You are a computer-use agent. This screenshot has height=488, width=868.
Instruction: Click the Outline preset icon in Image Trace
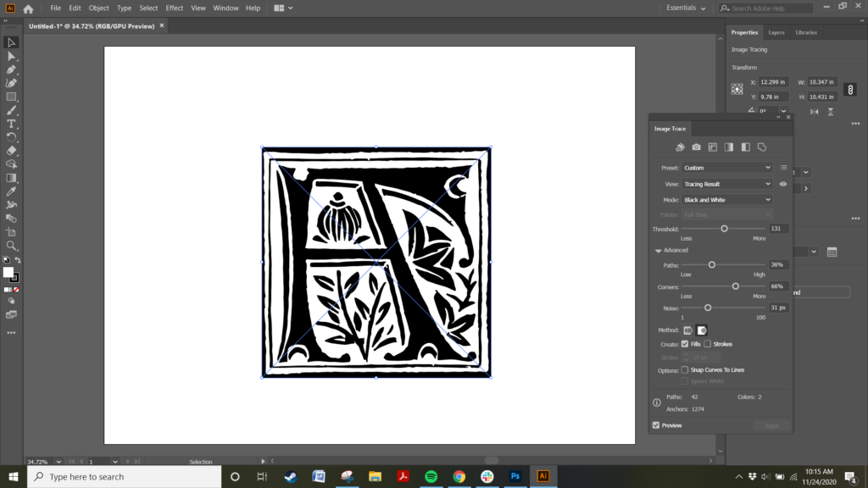(762, 147)
